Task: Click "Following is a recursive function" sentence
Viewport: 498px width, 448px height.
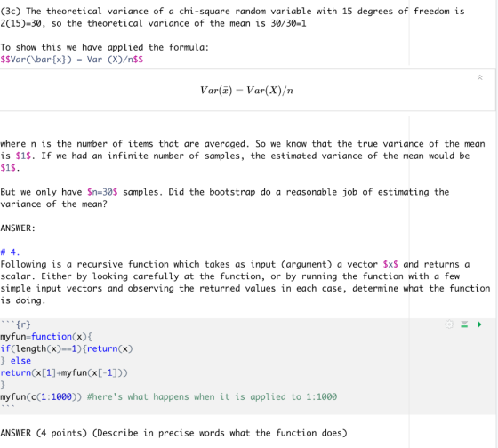Action: click(x=235, y=265)
